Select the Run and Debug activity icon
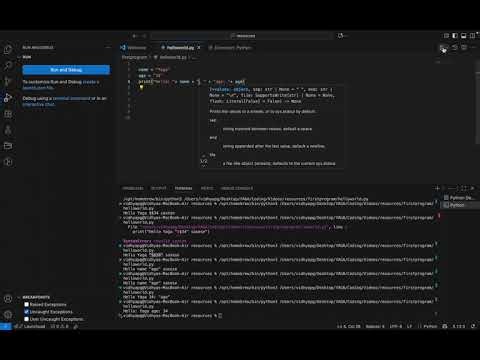Image resolution: width=480 pixels, height=360 pixels. coord(8,98)
